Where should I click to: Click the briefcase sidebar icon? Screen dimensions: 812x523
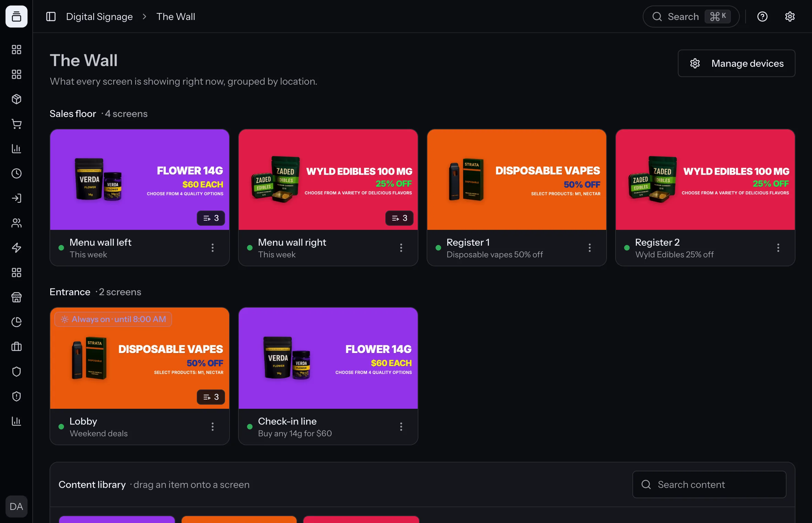[x=17, y=347]
